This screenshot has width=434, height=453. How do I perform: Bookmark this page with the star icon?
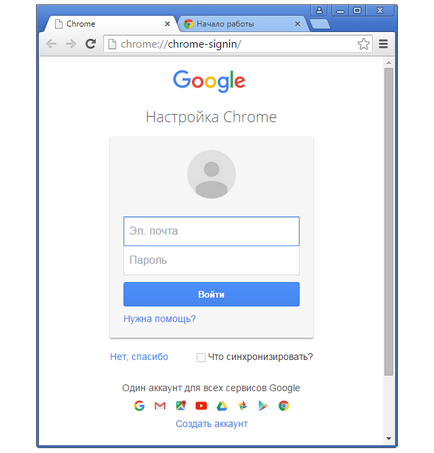coord(363,44)
